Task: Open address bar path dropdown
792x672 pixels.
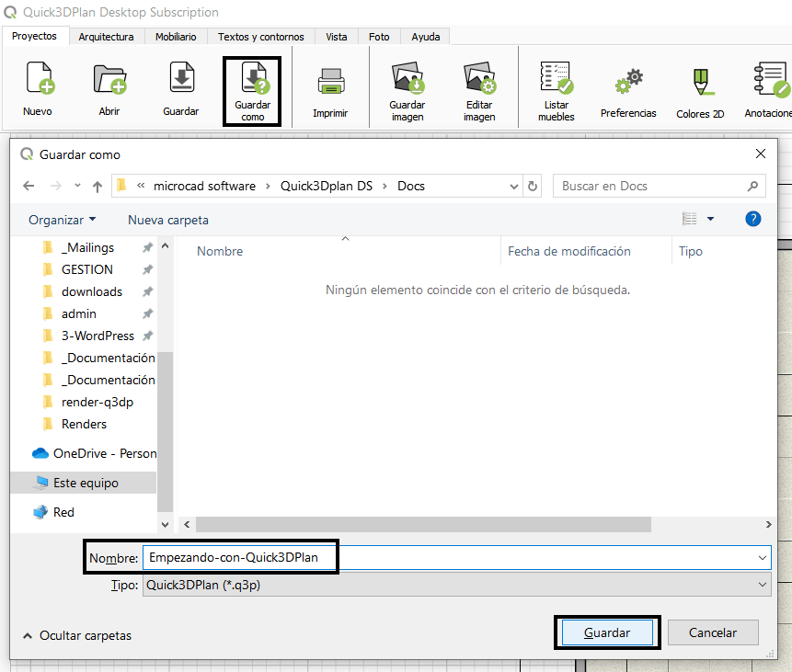Action: (x=513, y=187)
